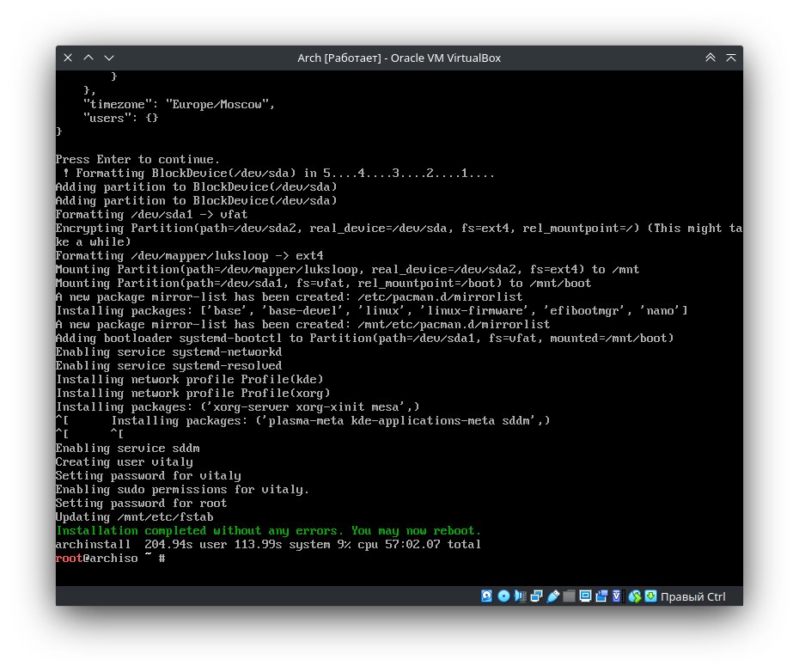Toggle the mouse integration status icon
Image resolution: width=799 pixels, height=672 pixels.
(634, 596)
